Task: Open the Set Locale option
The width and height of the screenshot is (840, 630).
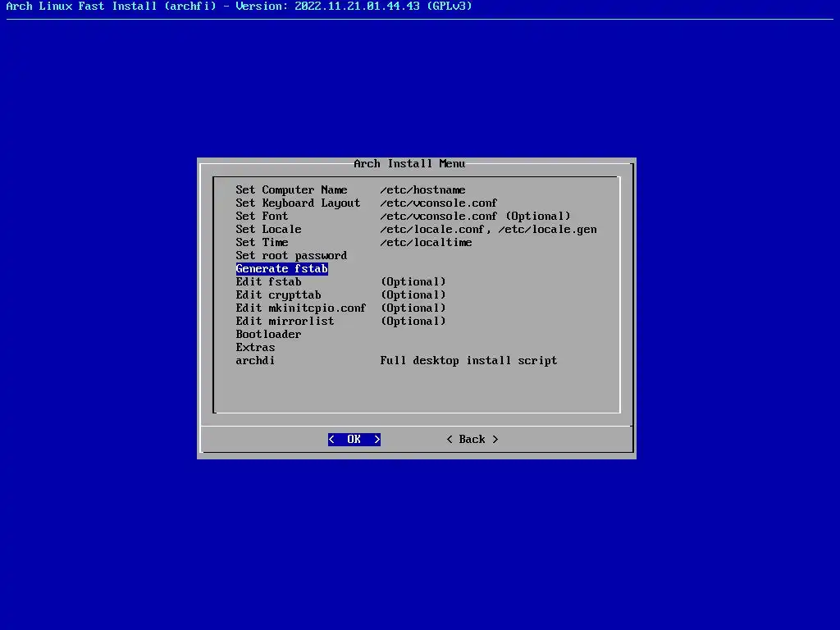Action: pos(268,230)
